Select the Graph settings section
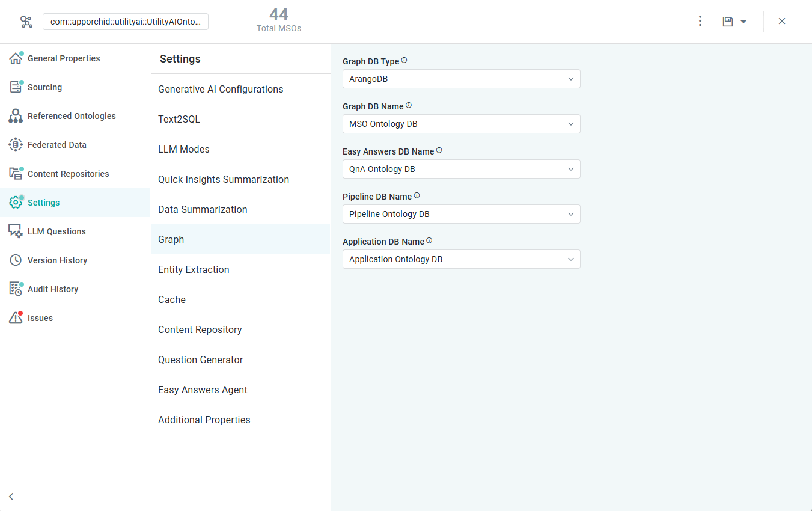This screenshot has width=812, height=511. click(240, 239)
